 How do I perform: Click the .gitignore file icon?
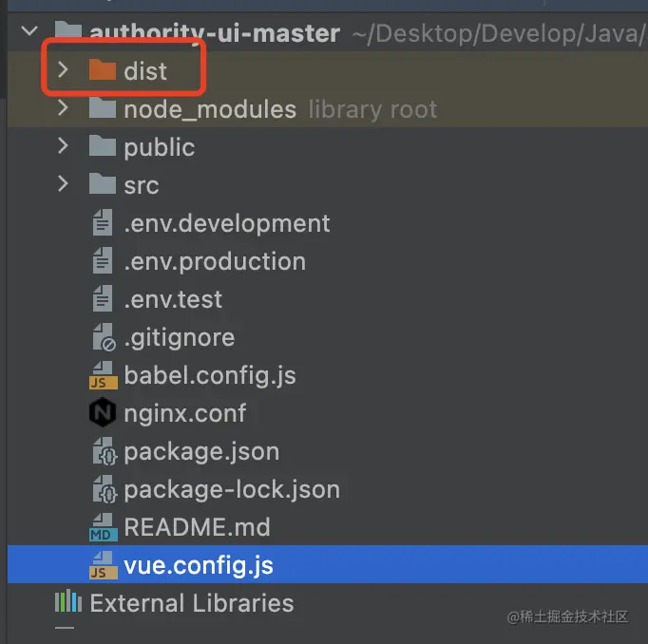104,337
